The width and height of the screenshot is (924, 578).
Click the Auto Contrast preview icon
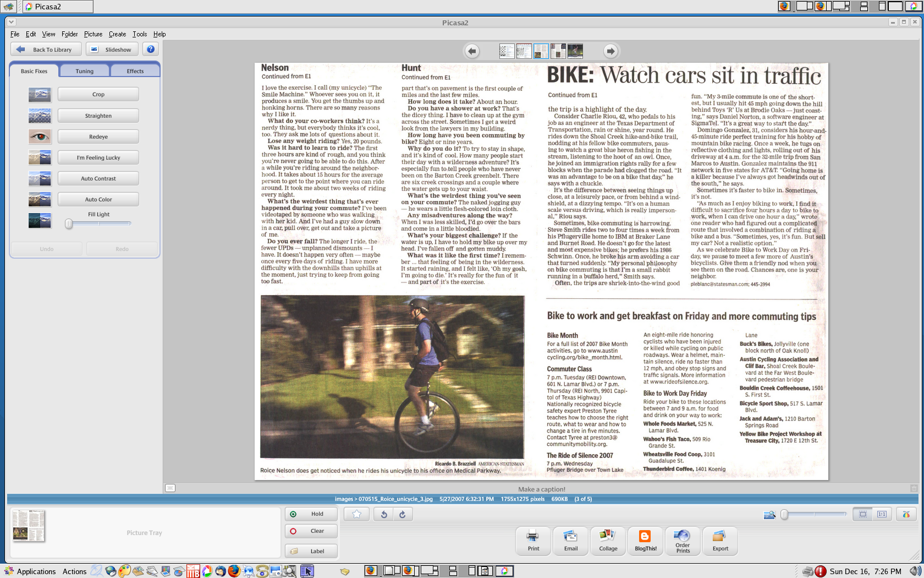pyautogui.click(x=40, y=178)
